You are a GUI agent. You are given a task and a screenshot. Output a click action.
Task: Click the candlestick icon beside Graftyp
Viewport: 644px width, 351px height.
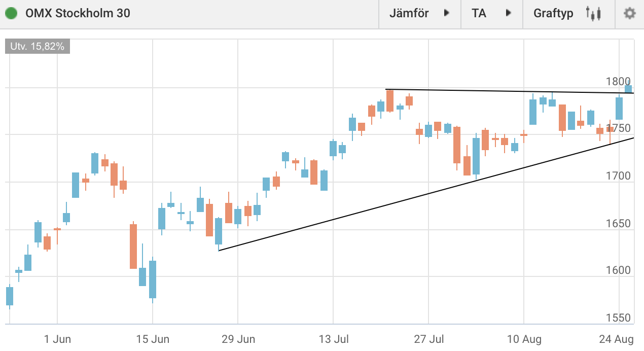[593, 14]
